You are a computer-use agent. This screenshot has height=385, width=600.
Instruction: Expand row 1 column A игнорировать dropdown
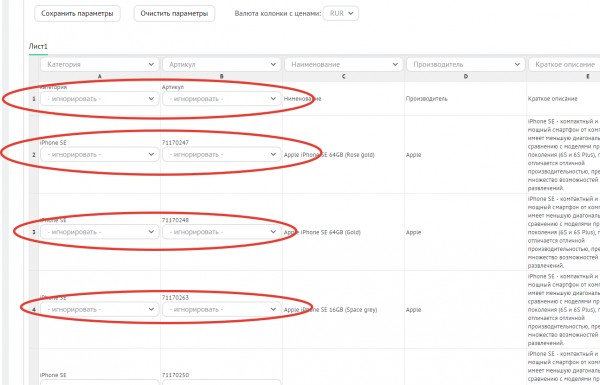point(99,99)
